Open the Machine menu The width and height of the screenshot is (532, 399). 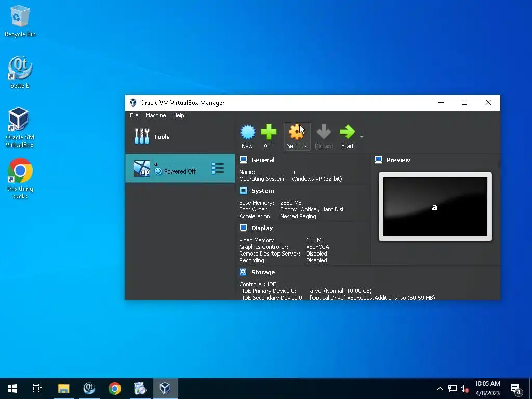coord(156,115)
